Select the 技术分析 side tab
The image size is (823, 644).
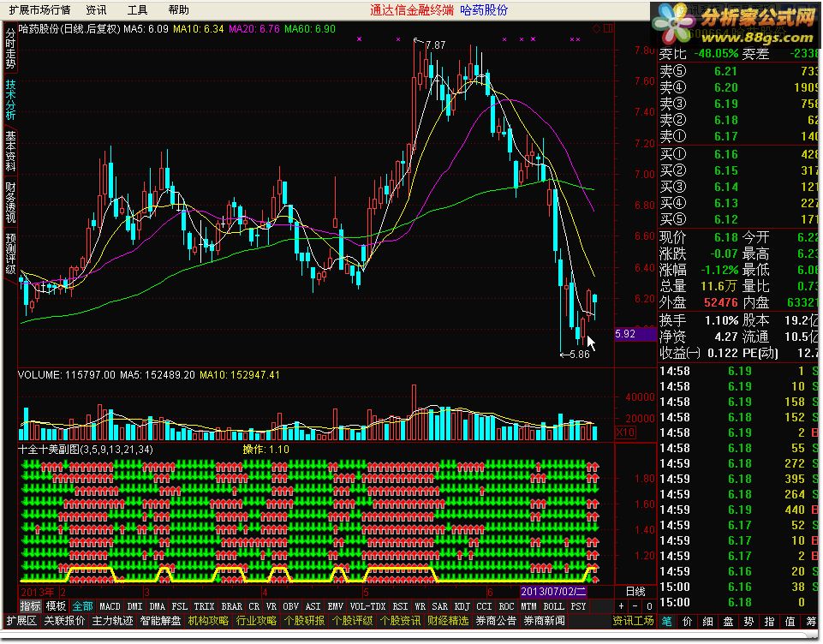pos(10,99)
